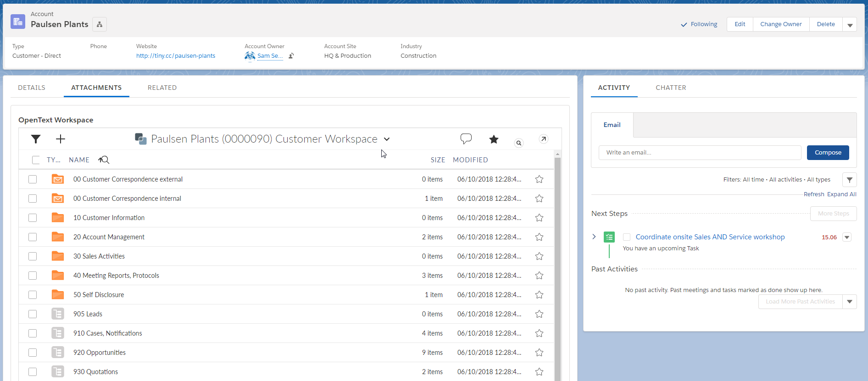
Task: Open workspace in new window arrow icon
Action: pyautogui.click(x=544, y=139)
